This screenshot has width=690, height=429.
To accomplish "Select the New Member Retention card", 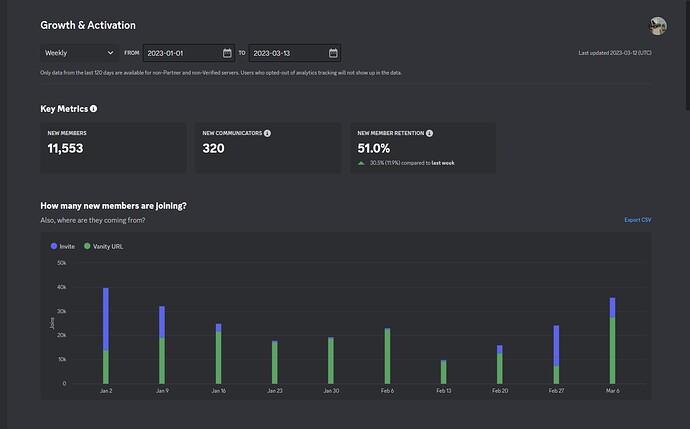I will (x=422, y=147).
